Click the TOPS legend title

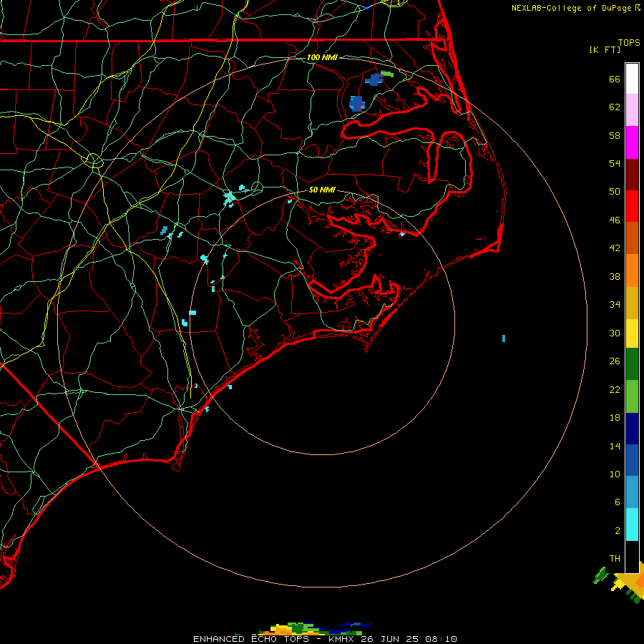629,42
